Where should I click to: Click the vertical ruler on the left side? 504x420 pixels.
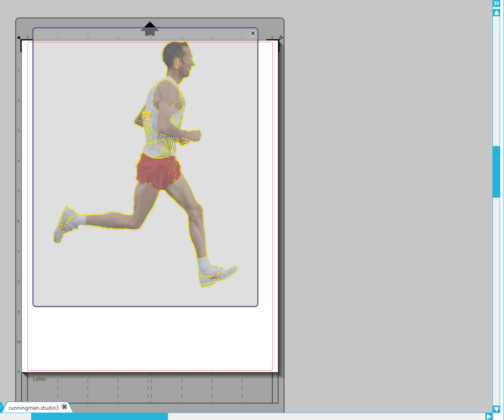tap(19, 186)
